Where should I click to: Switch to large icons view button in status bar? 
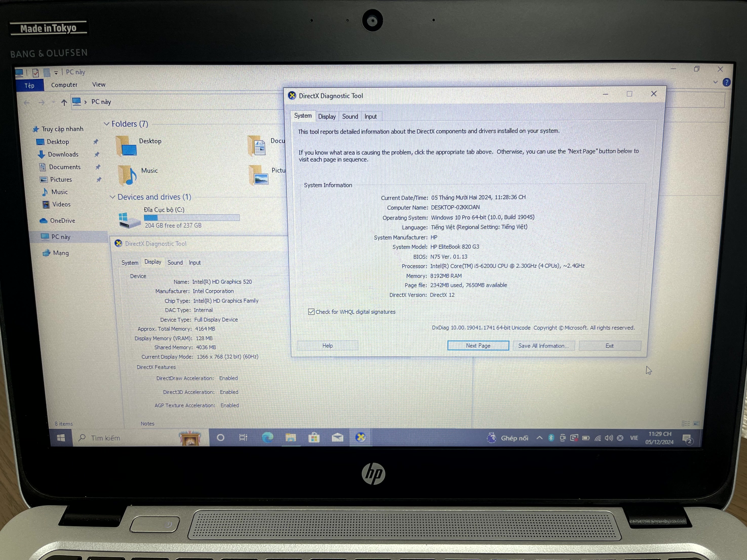point(696,423)
